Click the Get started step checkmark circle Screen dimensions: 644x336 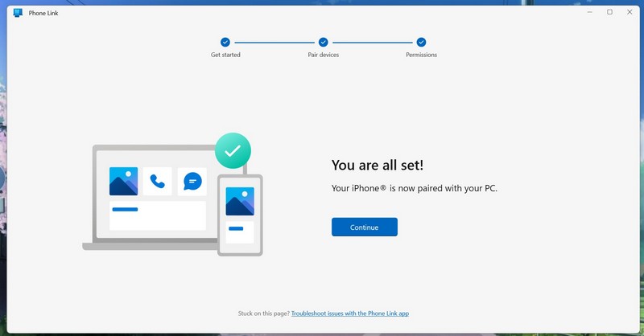pos(225,42)
